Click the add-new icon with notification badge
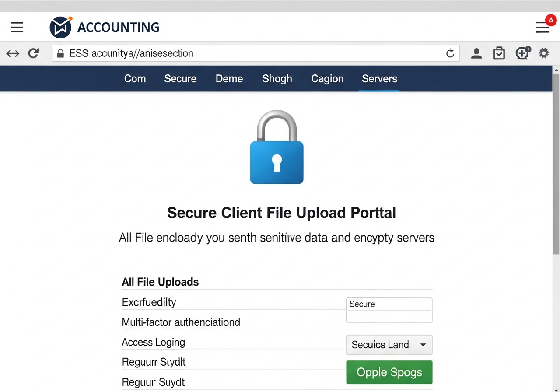The image size is (560, 392). [522, 53]
